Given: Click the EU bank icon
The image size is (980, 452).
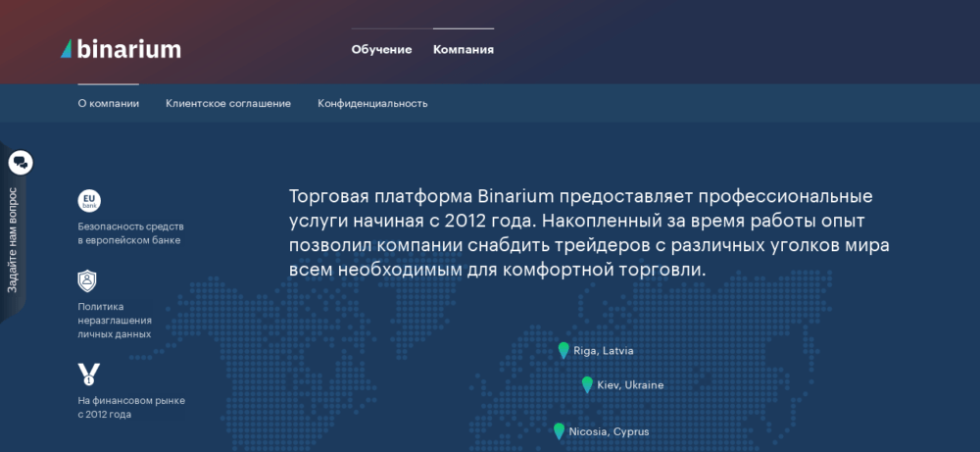Looking at the screenshot, I should (x=89, y=201).
